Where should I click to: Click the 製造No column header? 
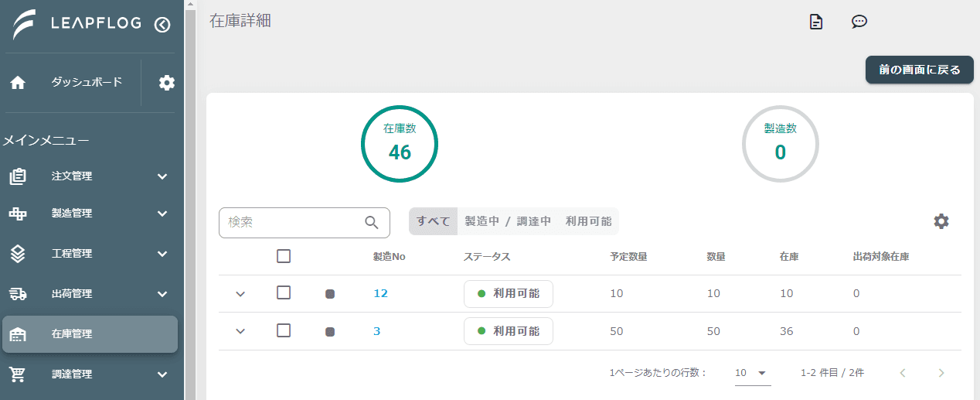pos(390,256)
